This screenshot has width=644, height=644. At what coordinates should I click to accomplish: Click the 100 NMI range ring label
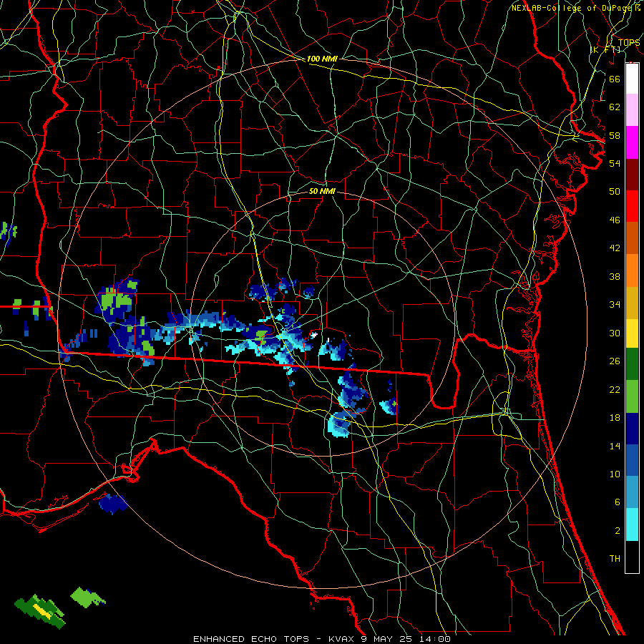point(322,59)
